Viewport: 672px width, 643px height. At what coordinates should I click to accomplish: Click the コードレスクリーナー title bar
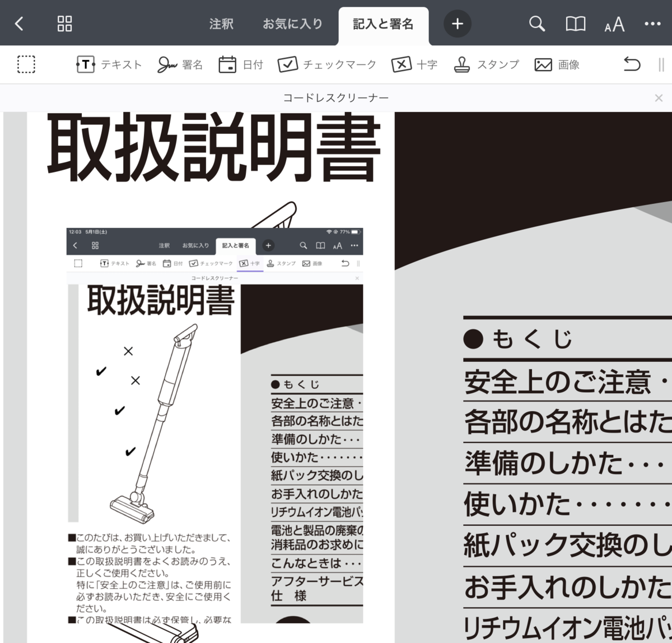(x=336, y=97)
